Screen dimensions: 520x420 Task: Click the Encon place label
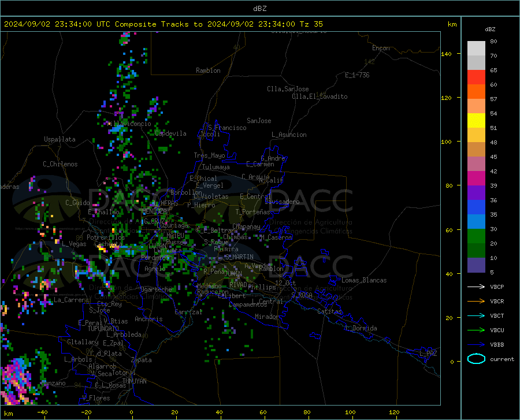click(381, 48)
